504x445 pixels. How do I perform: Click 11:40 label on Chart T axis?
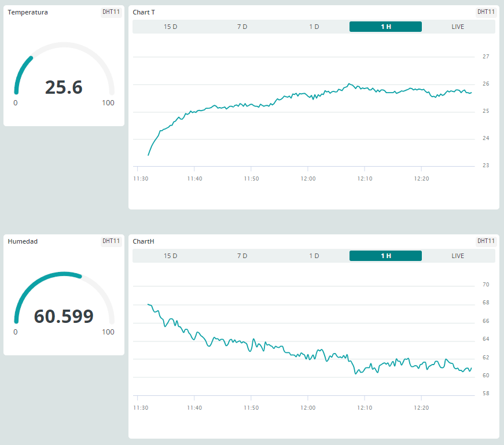tap(194, 179)
